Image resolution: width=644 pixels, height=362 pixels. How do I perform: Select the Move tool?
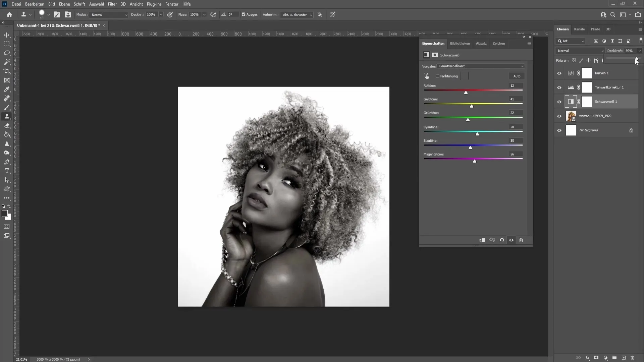pos(7,35)
